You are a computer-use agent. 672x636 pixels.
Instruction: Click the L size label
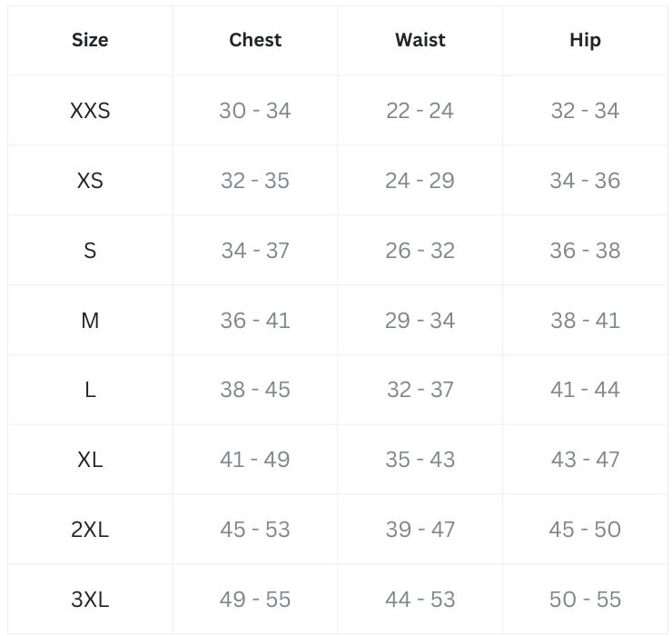tap(90, 390)
